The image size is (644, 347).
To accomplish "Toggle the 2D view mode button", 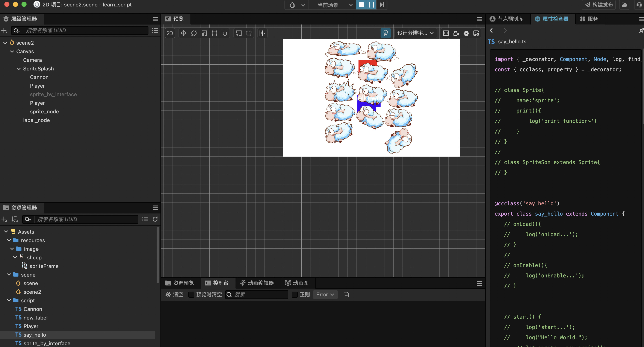I will pos(170,33).
